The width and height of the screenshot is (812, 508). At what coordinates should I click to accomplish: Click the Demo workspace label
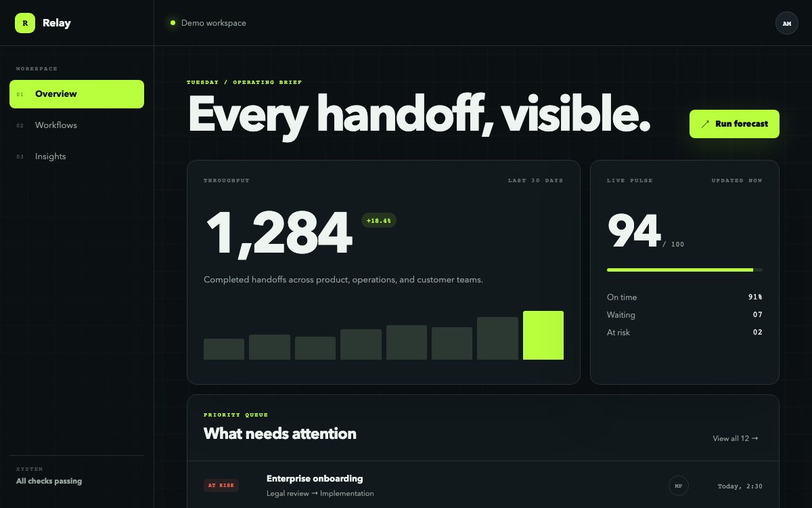click(214, 23)
